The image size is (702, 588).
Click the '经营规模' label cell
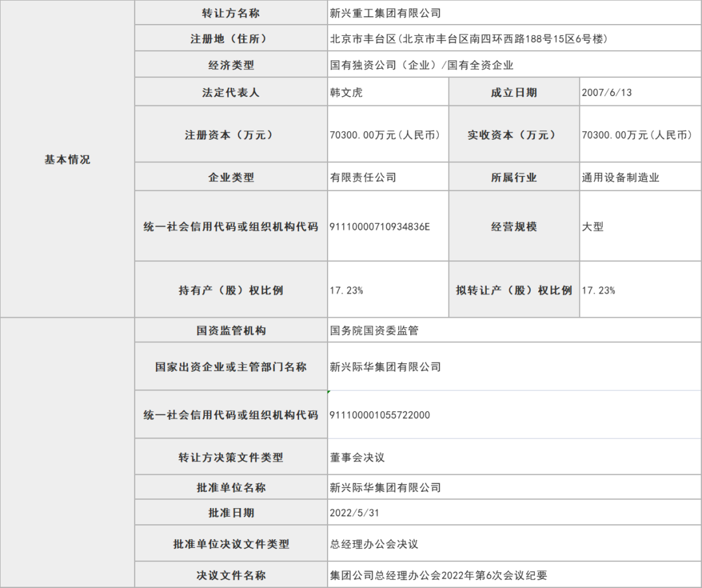[x=514, y=226]
